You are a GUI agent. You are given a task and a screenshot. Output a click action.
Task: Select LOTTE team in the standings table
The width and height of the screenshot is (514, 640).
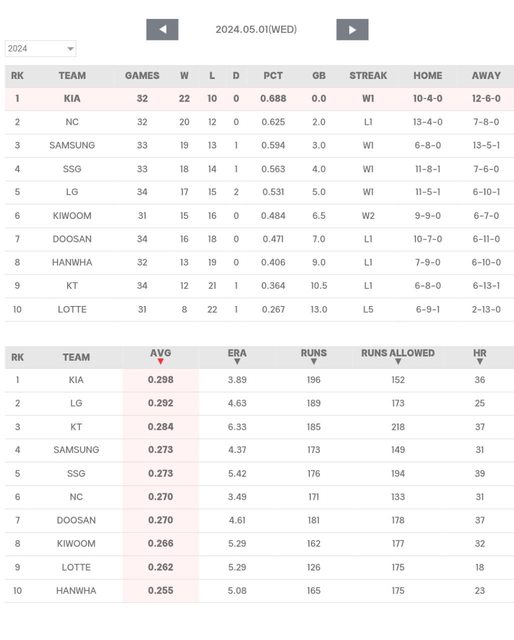click(72, 309)
